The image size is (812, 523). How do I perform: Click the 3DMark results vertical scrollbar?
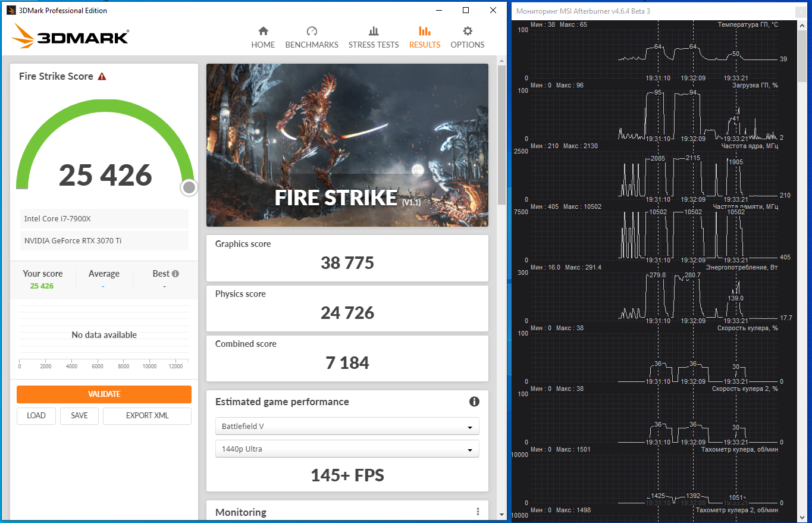click(501, 137)
